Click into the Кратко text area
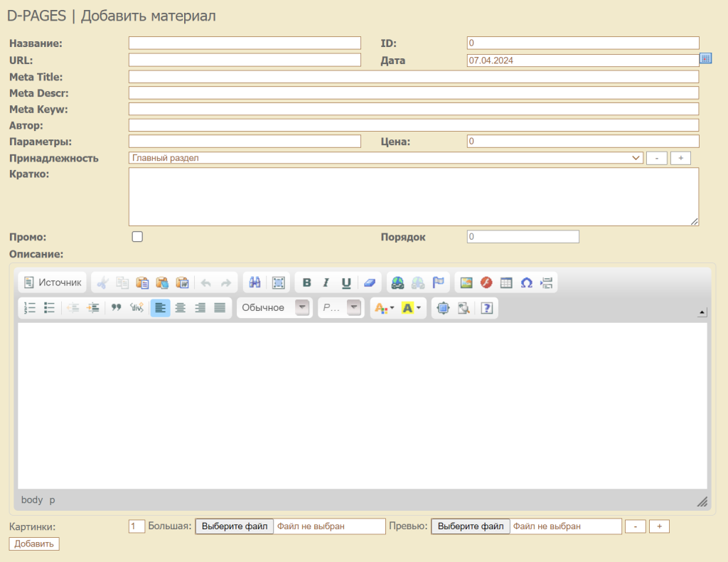The height and width of the screenshot is (562, 728). (x=414, y=197)
